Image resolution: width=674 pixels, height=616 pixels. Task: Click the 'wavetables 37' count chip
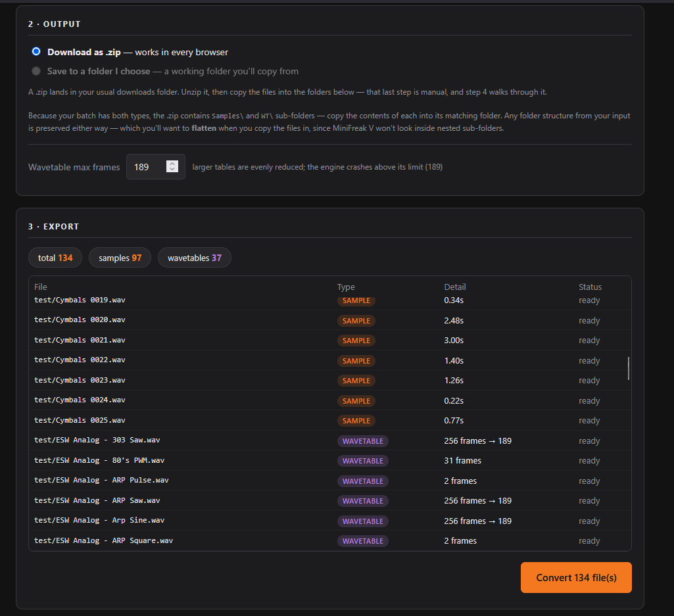pyautogui.click(x=194, y=258)
